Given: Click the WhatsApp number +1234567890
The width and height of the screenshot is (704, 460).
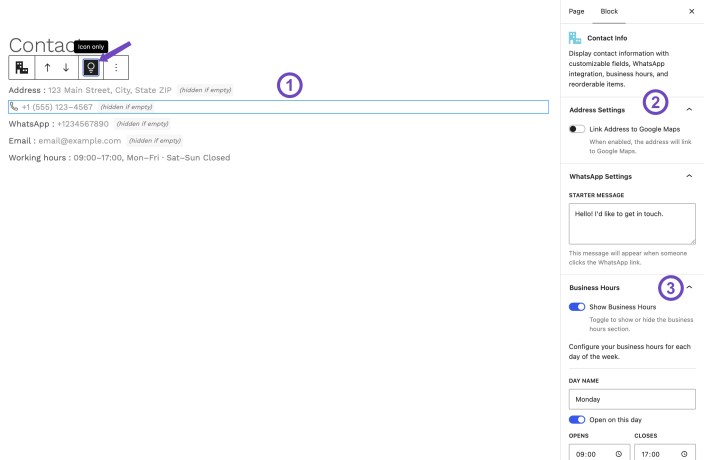Looking at the screenshot, I should 83,124.
